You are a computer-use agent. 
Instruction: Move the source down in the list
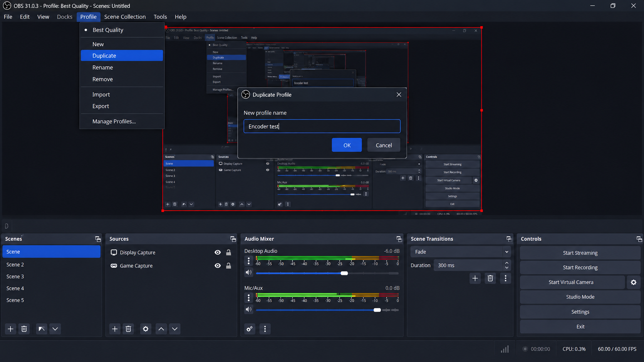coord(175,329)
